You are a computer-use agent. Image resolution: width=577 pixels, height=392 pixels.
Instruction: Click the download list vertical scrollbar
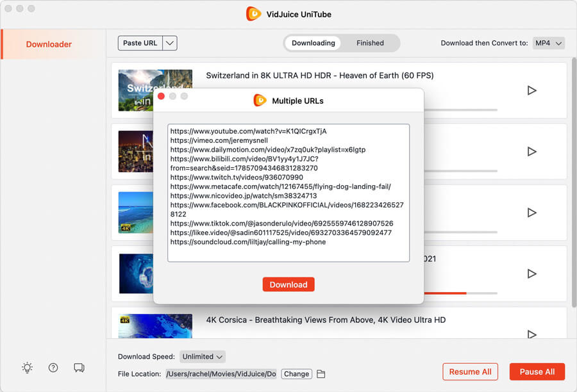click(574, 182)
